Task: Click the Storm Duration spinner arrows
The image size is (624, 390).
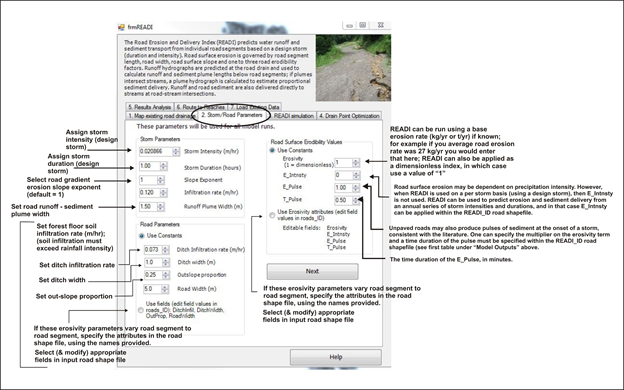Action: click(x=164, y=166)
